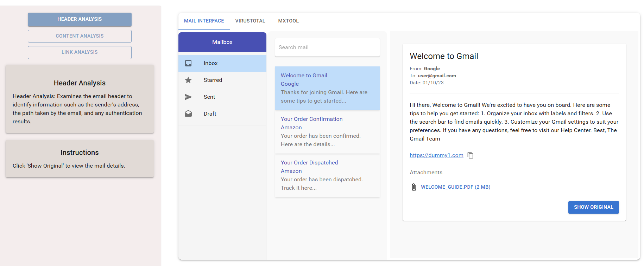
Task: Click the Mailbox header
Action: pos(222,42)
